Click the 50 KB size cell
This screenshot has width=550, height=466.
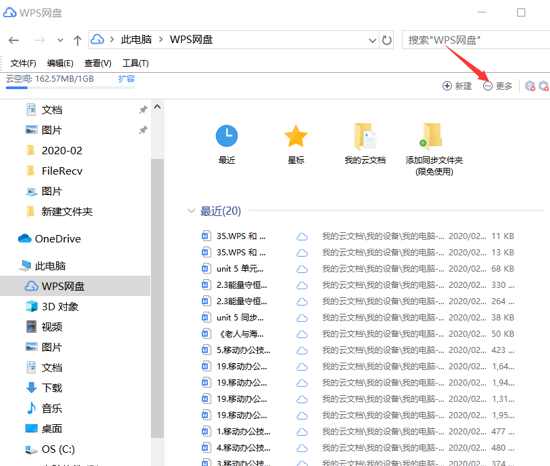coord(503,334)
